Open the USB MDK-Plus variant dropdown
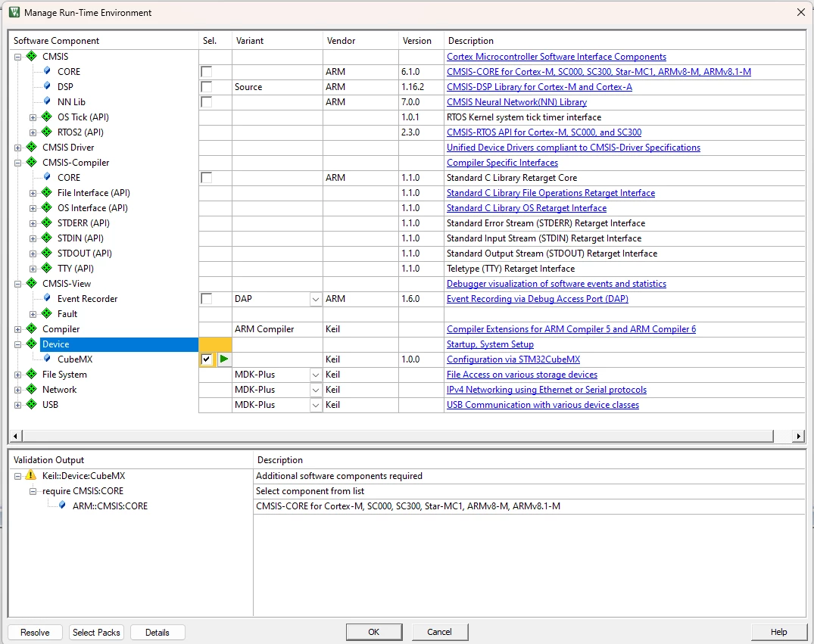814x644 pixels. (316, 405)
